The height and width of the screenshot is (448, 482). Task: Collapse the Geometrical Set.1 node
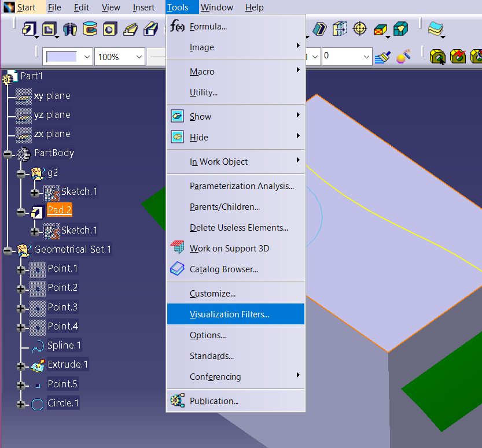[8, 250]
